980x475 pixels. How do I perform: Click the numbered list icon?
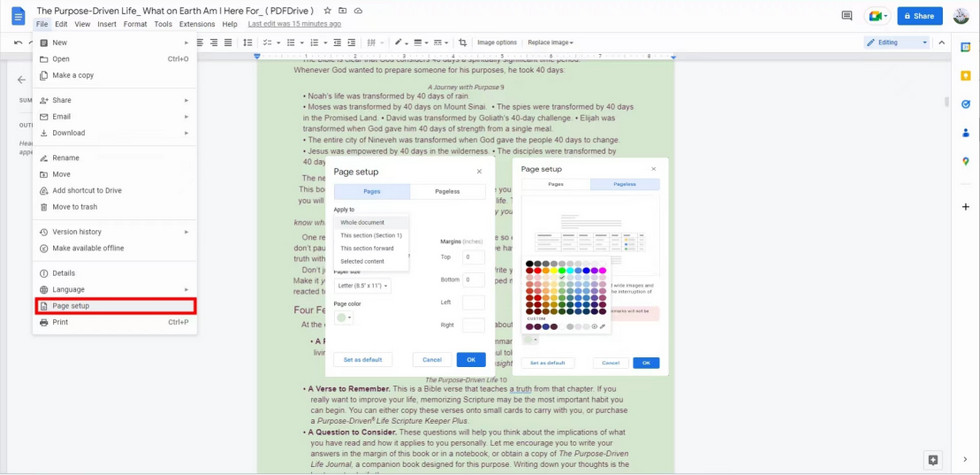point(314,42)
